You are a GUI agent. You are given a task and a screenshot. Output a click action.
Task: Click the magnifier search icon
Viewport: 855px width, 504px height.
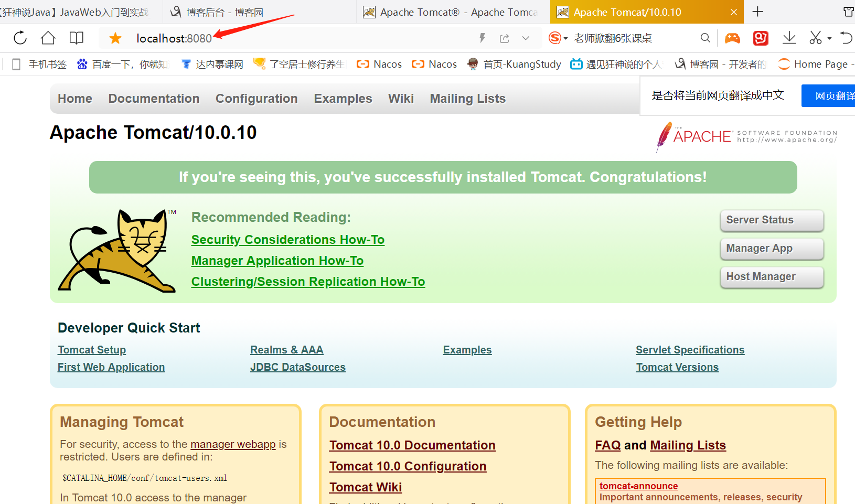tap(706, 38)
